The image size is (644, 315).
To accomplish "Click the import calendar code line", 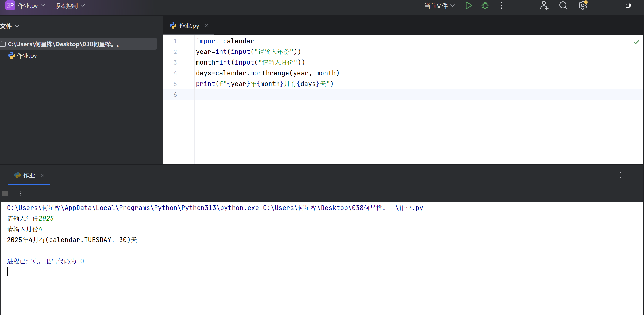I will (225, 41).
